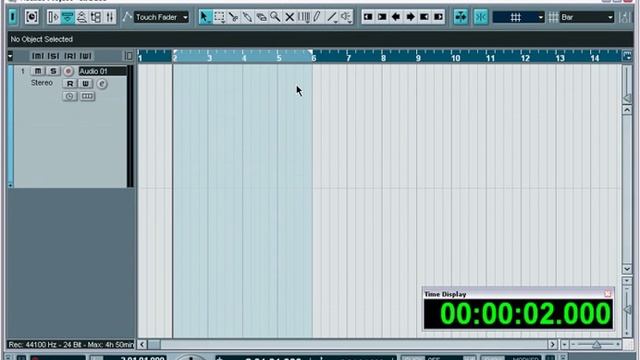
Task: Click record format status text
Action: 71,345
